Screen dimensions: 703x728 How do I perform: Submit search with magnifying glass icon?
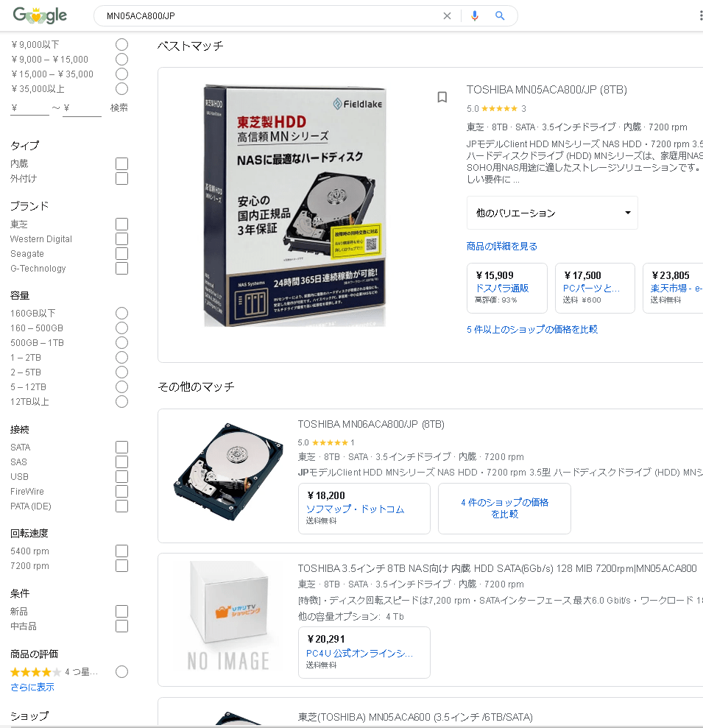click(500, 15)
